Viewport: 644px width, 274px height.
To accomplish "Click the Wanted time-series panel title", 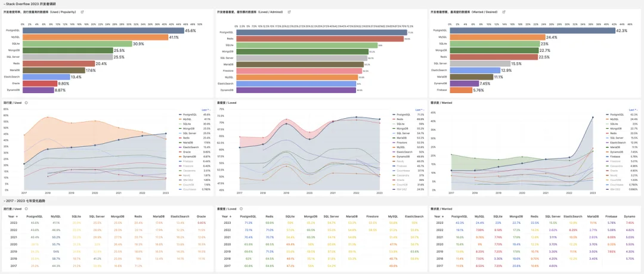I will pos(440,103).
